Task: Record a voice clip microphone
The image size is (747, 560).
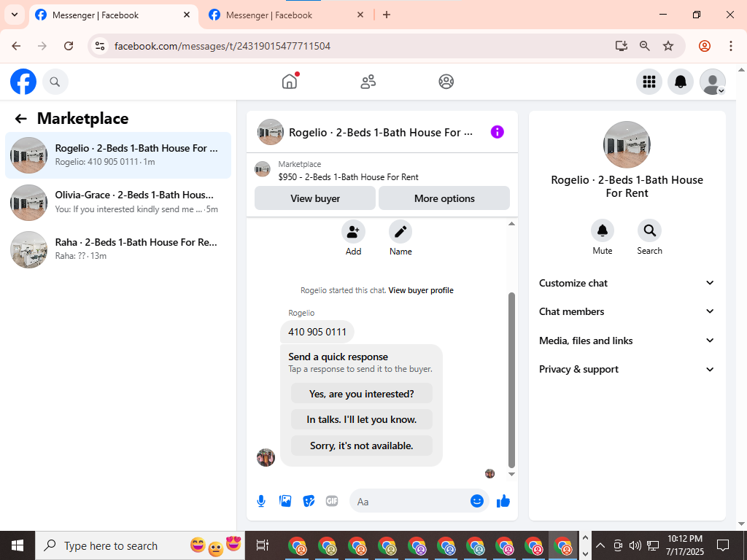Action: (x=261, y=501)
